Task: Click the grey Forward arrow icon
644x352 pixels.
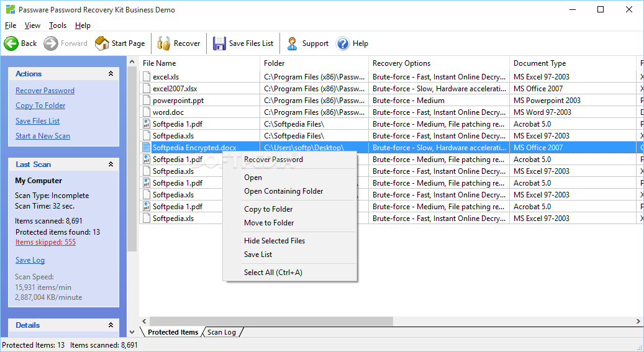Action: (51, 43)
